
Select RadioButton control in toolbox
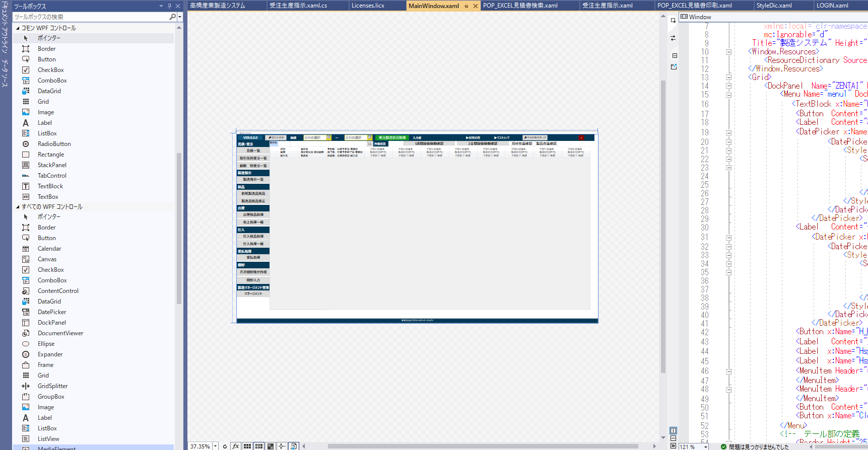54,144
